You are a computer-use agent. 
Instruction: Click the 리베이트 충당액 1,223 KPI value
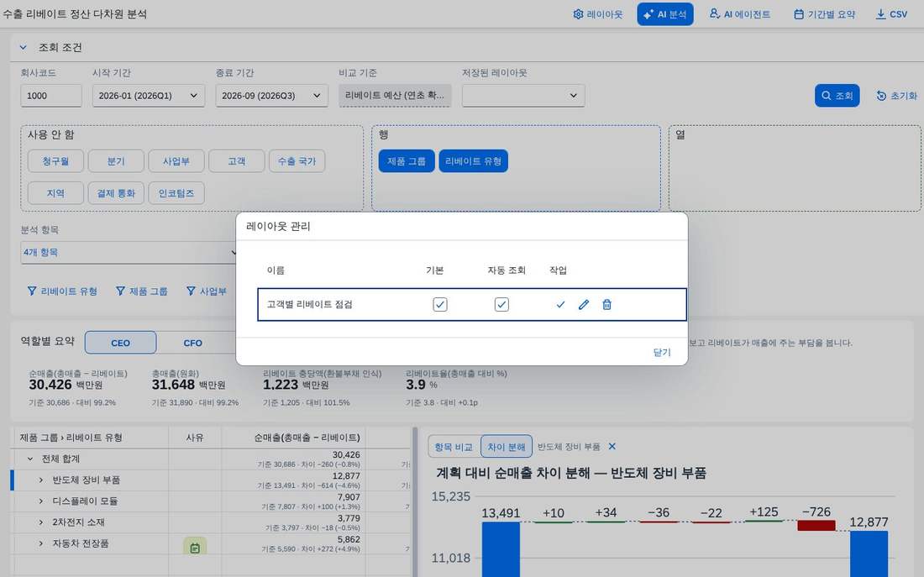pos(281,385)
